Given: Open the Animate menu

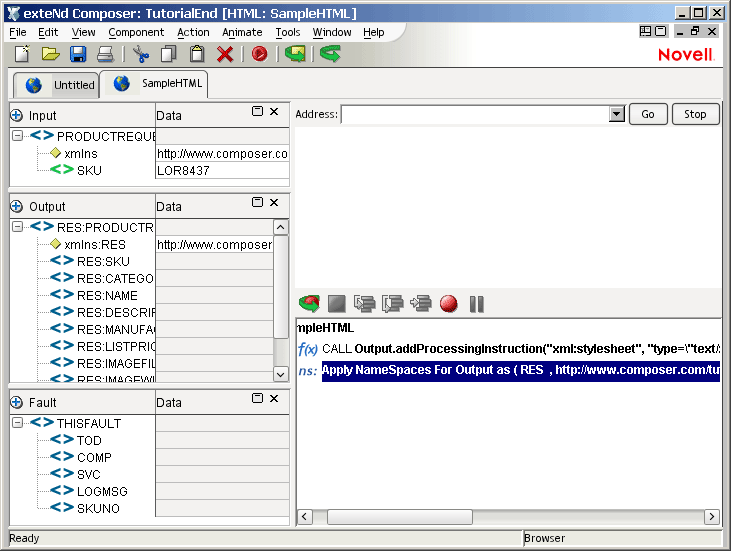Looking at the screenshot, I should point(242,32).
